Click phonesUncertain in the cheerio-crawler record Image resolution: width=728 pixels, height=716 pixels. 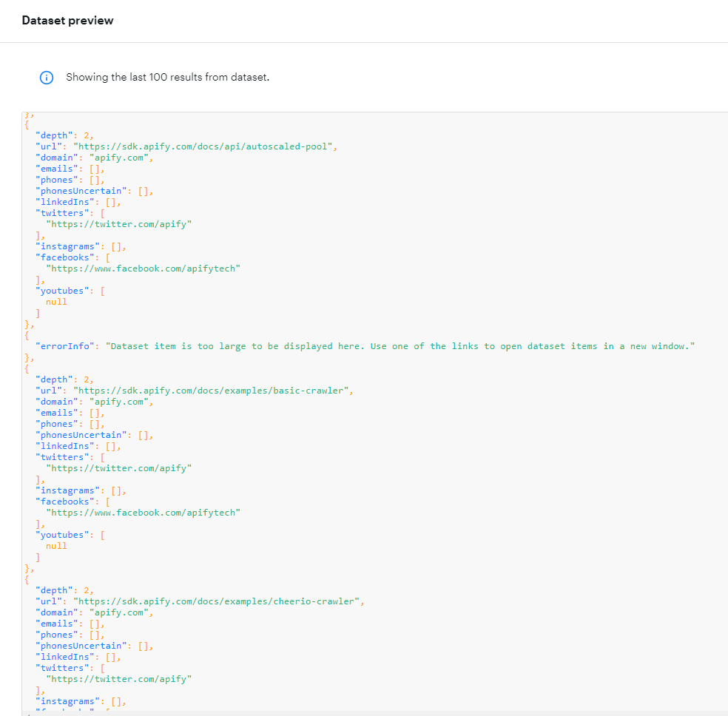coord(81,646)
